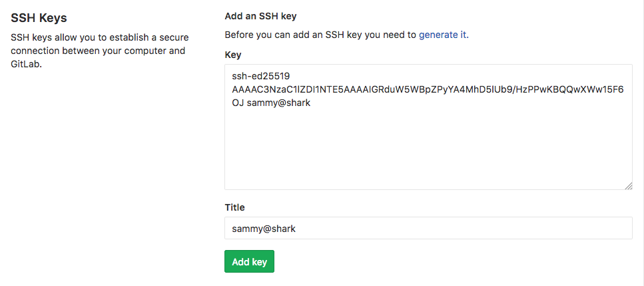Click the "ssh-" prefix starting the key
This screenshot has width=644, height=286.
(240, 76)
